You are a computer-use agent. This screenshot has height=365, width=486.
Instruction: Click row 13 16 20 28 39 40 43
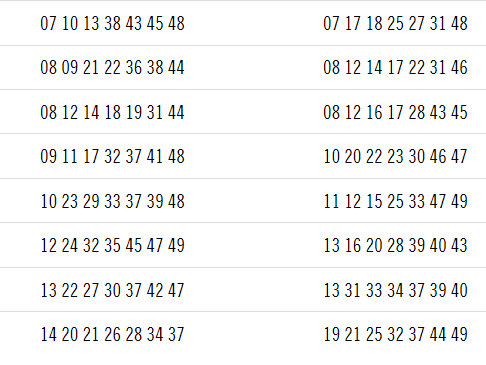coord(395,245)
